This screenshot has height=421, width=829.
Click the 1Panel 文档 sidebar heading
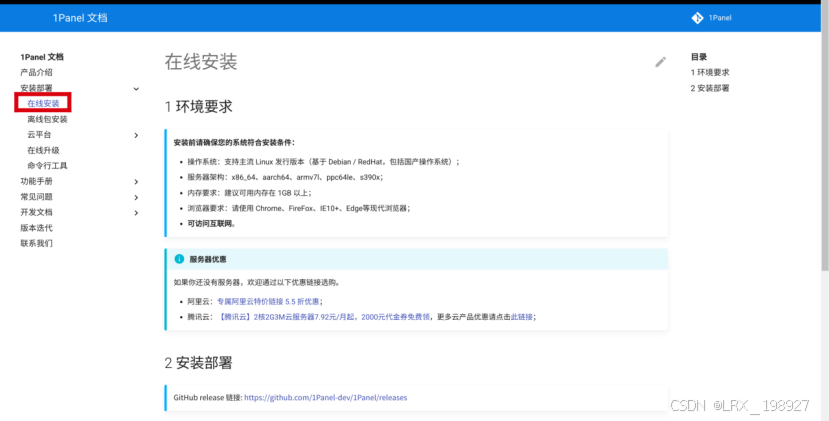(42, 57)
